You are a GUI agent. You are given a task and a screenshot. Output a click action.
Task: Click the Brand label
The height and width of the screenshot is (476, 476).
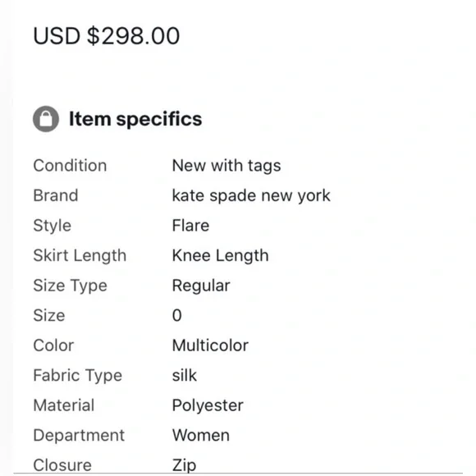[56, 195]
